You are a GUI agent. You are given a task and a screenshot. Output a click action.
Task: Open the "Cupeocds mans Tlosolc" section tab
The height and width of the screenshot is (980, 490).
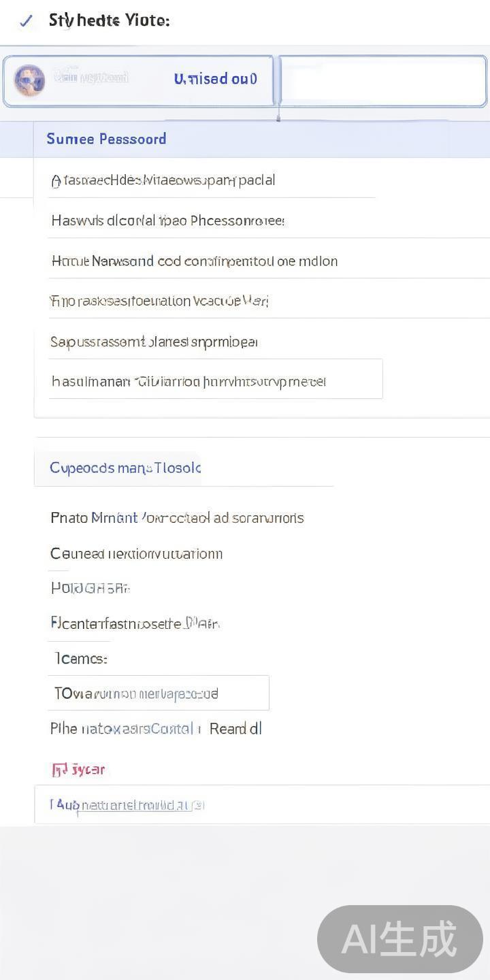125,468
